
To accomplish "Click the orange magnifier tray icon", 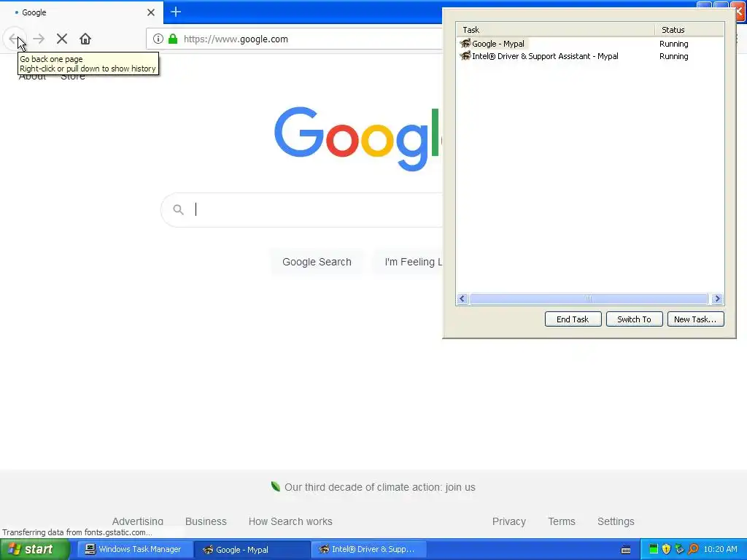I will tap(693, 549).
